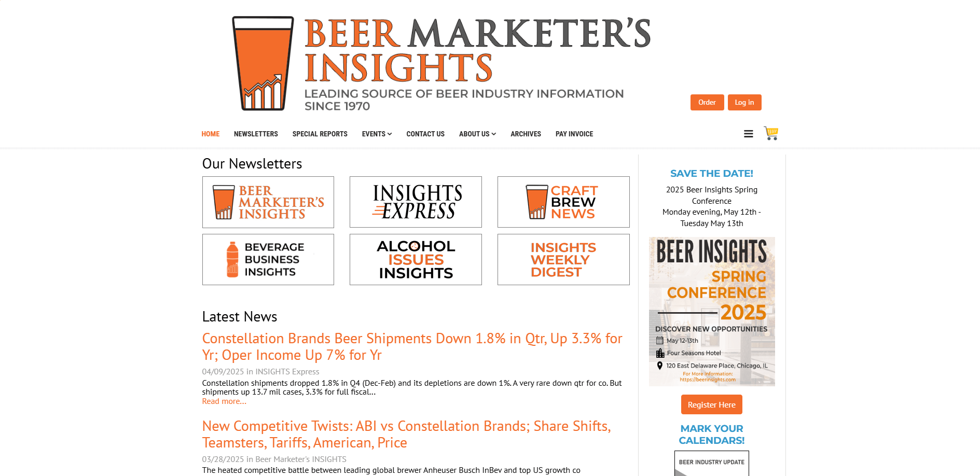Viewport: 980px width, 476px height.
Task: Go to the Newsletters menu item
Action: click(x=256, y=134)
